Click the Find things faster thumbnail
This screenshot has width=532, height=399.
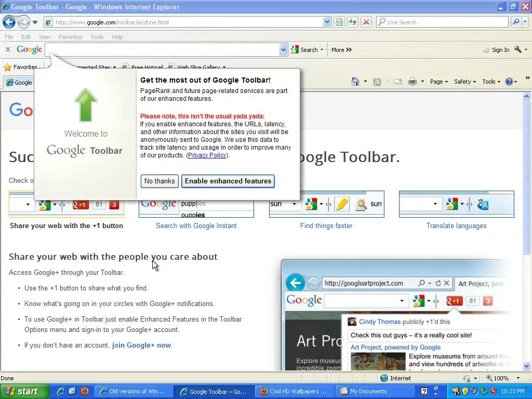click(326, 204)
